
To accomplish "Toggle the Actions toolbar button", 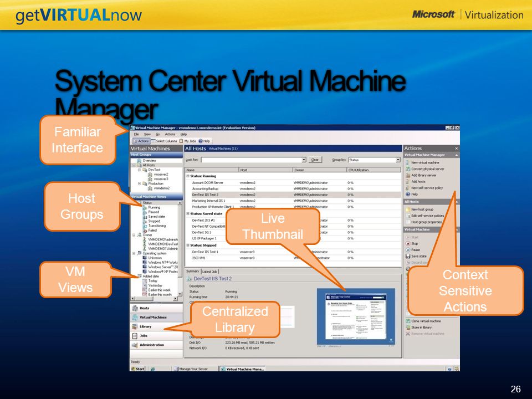I will coord(141,141).
